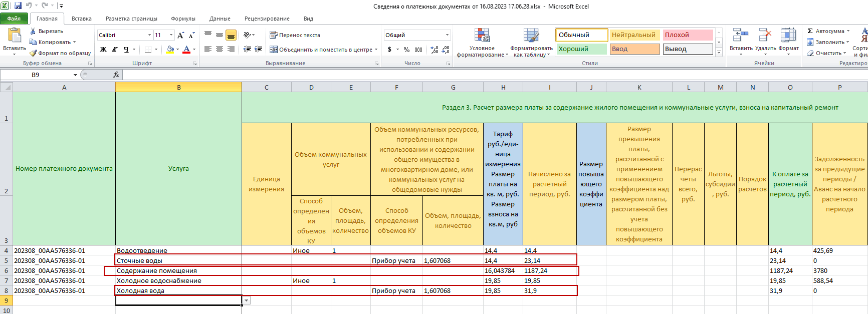
Task: Click the large Вставить (Paste) clipboard icon
Action: point(15,36)
